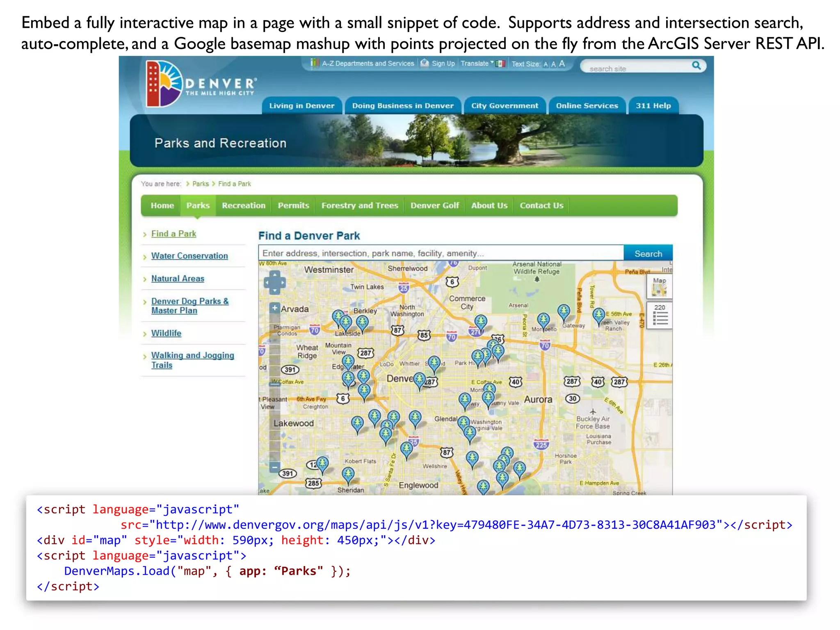The image size is (840, 630).
Task: Open the Water Conservation sidebar link
Action: pos(189,256)
